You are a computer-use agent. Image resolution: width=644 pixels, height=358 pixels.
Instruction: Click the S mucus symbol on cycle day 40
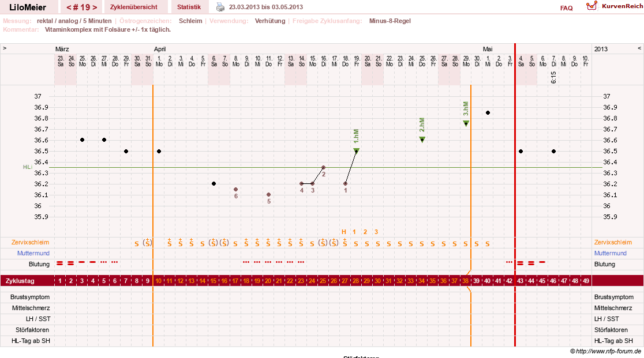tap(488, 244)
